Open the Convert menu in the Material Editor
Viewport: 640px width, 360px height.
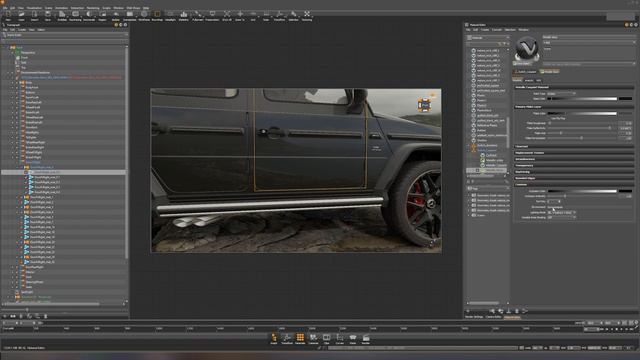tap(497, 30)
